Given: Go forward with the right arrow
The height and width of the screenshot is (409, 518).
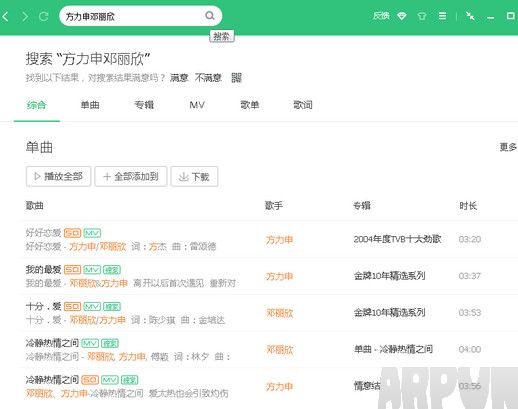Looking at the screenshot, I should 25,16.
